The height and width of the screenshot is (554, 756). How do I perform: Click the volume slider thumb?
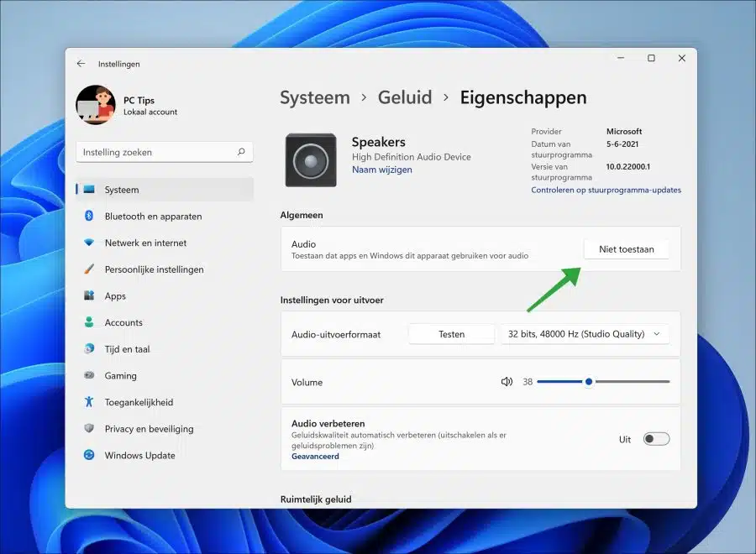pos(589,382)
